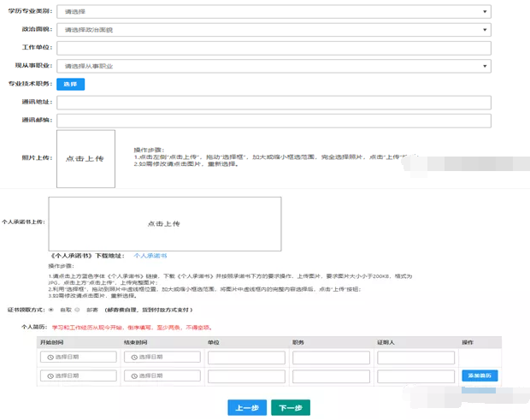Select the 自取 radio option

click(53, 311)
